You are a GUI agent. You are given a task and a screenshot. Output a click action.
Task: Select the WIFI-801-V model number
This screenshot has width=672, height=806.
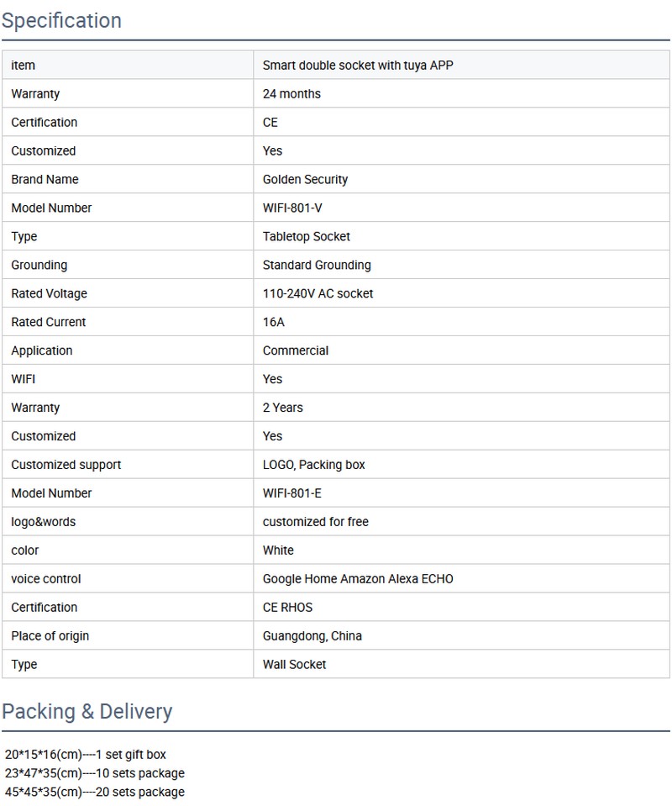click(292, 208)
